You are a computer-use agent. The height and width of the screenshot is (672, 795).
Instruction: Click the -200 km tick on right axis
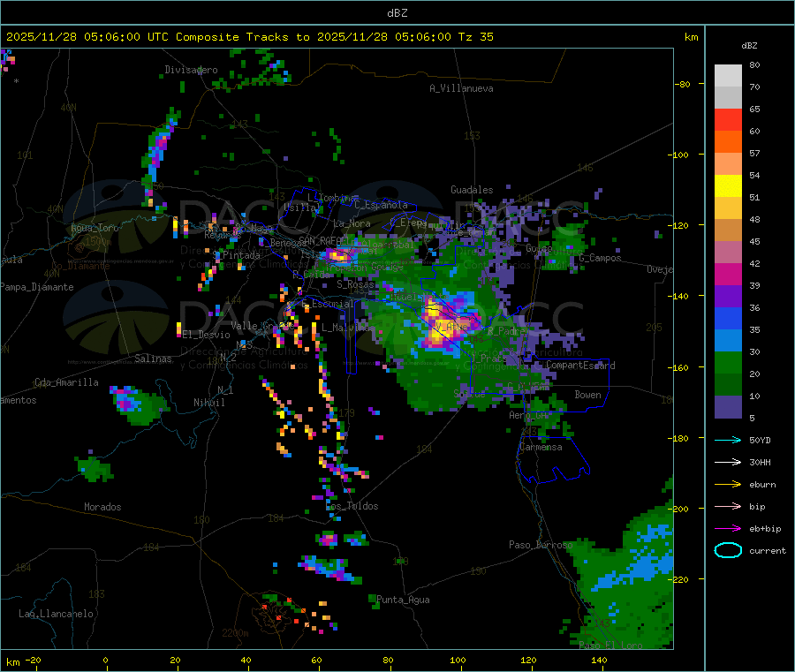[681, 509]
